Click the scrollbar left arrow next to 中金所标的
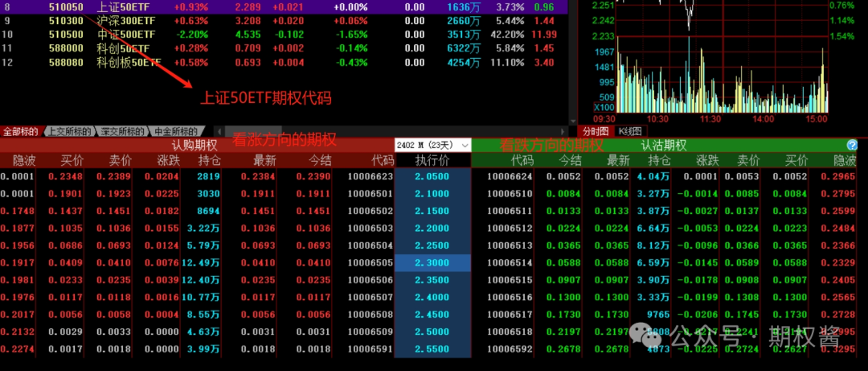Screen dimensions: 868x371 (219, 131)
